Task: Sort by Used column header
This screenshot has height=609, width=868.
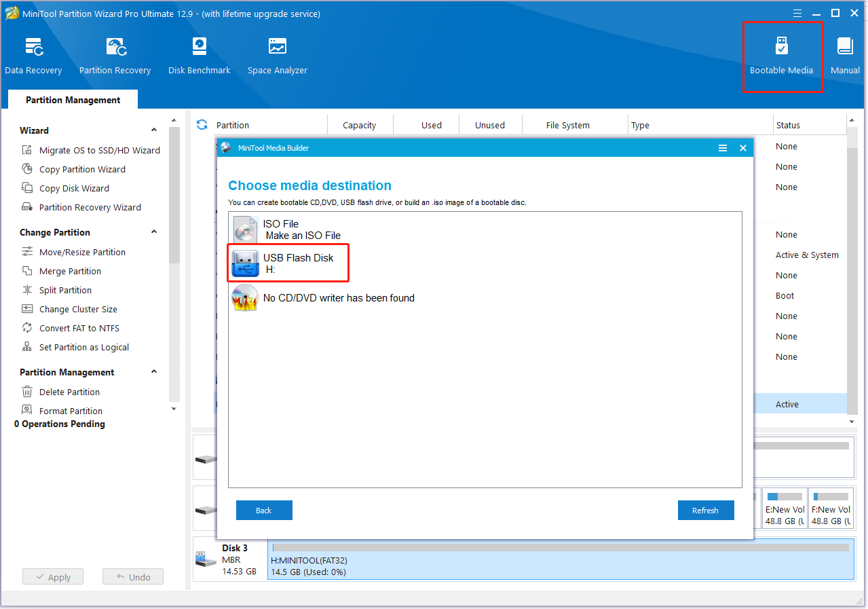Action: click(432, 125)
